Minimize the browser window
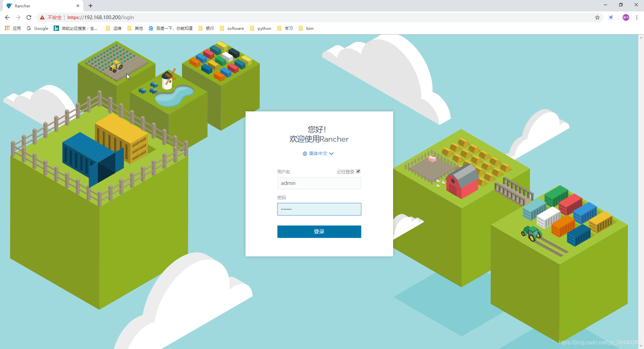The width and height of the screenshot is (644, 349). [605, 5]
